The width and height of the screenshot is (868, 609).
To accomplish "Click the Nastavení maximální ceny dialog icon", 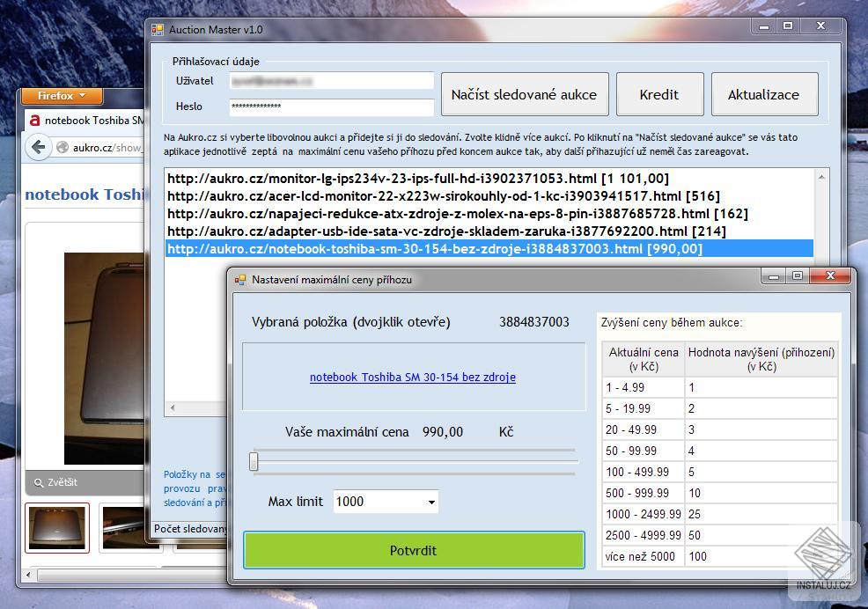I will coord(239,280).
